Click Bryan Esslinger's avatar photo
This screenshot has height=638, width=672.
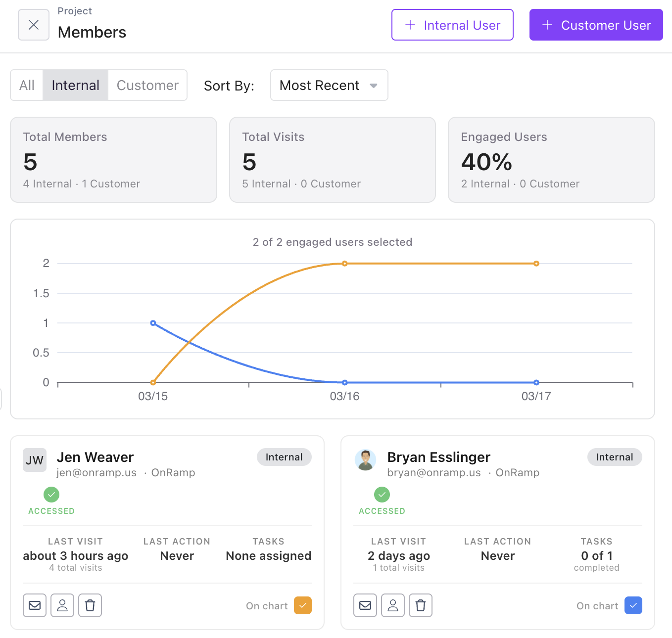[x=365, y=459]
